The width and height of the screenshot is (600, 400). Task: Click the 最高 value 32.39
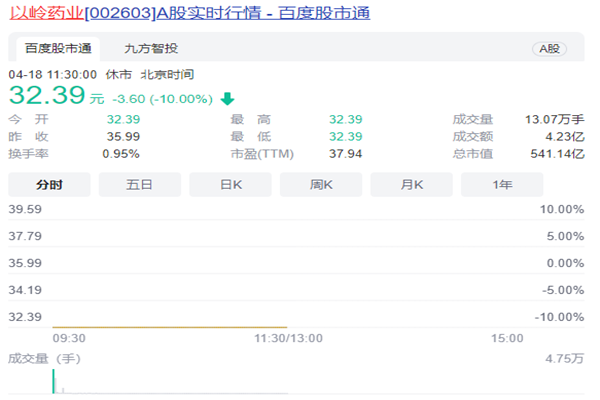346,119
